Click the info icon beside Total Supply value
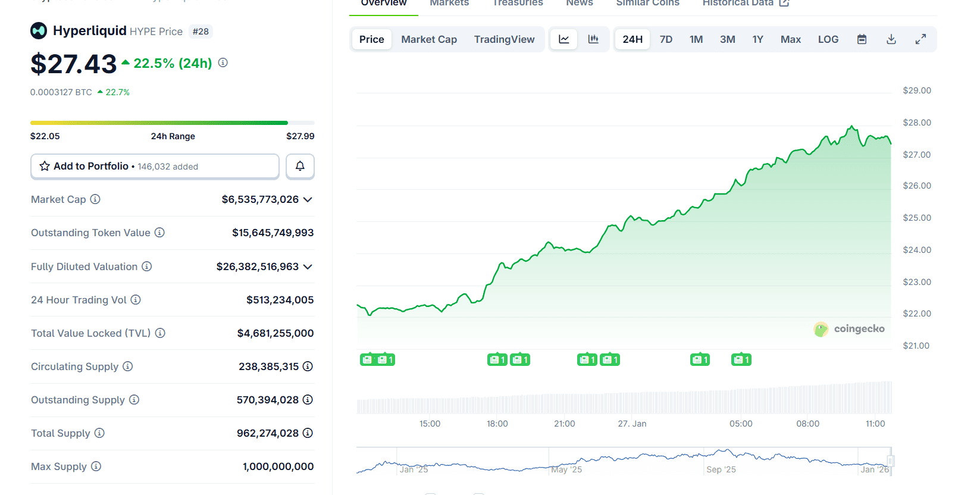 308,433
